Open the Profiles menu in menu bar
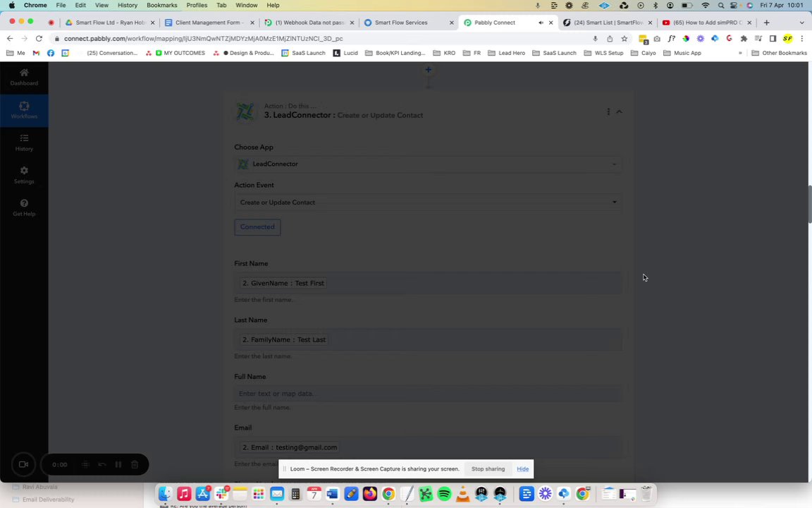The width and height of the screenshot is (812, 508). point(197,5)
